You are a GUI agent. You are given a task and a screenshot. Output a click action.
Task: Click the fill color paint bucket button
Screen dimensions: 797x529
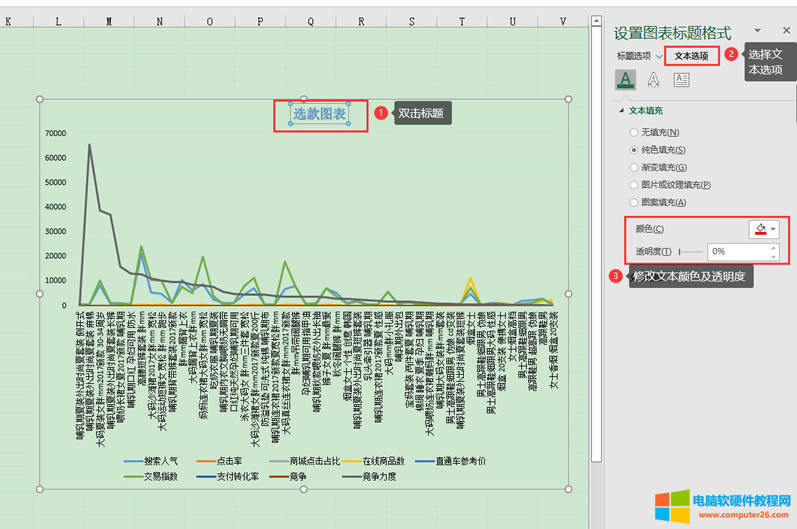pos(761,229)
